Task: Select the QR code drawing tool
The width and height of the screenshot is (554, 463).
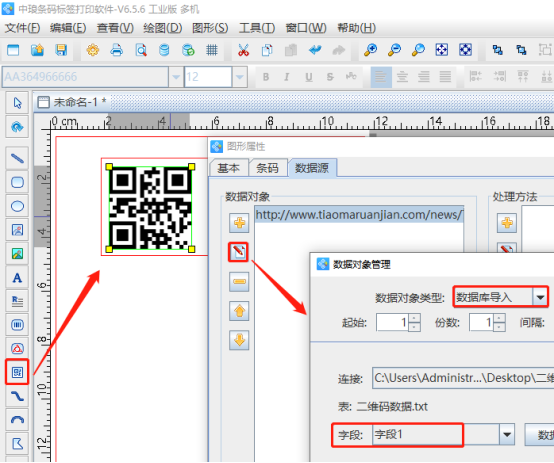Action: click(x=17, y=372)
